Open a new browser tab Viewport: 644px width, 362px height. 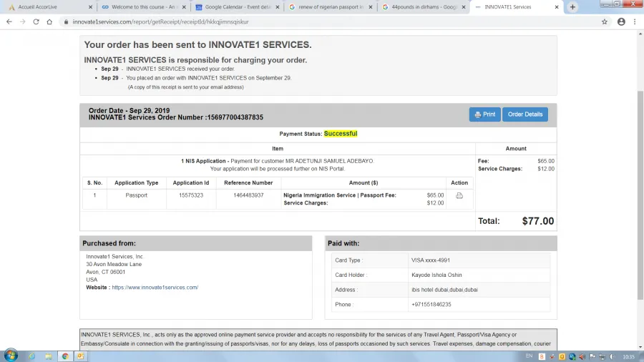point(572,6)
